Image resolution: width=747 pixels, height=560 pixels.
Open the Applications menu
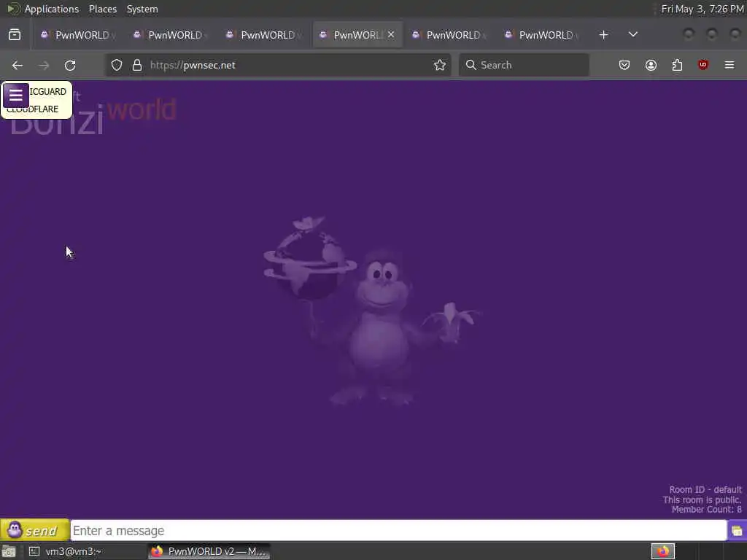pos(52,9)
